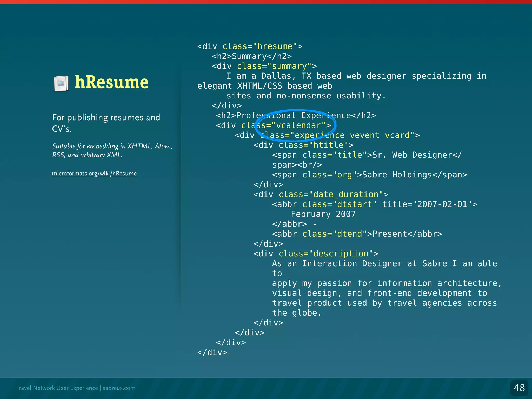Click the hResume document icon
Image resolution: width=532 pixels, height=399 pixels.
point(61,84)
